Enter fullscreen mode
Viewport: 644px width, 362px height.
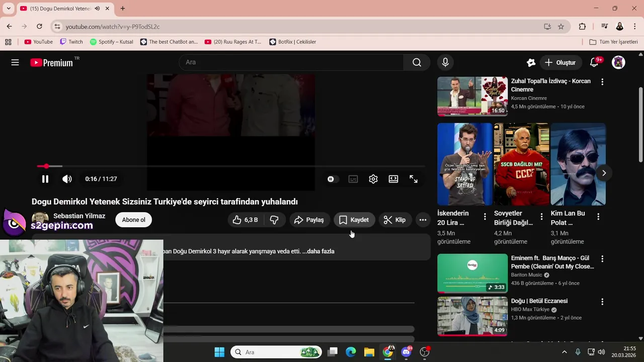pos(414,179)
